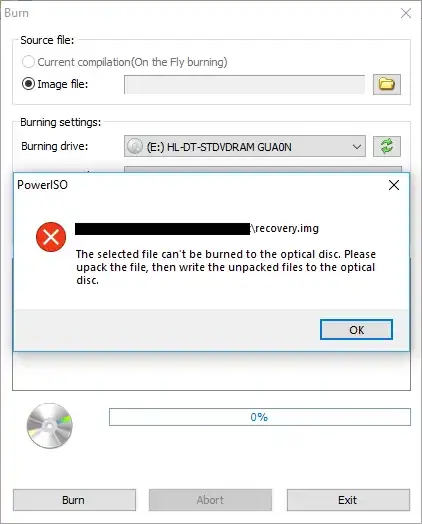Click the CD disc graphic near progress bar
Viewport: 422px width, 524px height.
click(49, 425)
